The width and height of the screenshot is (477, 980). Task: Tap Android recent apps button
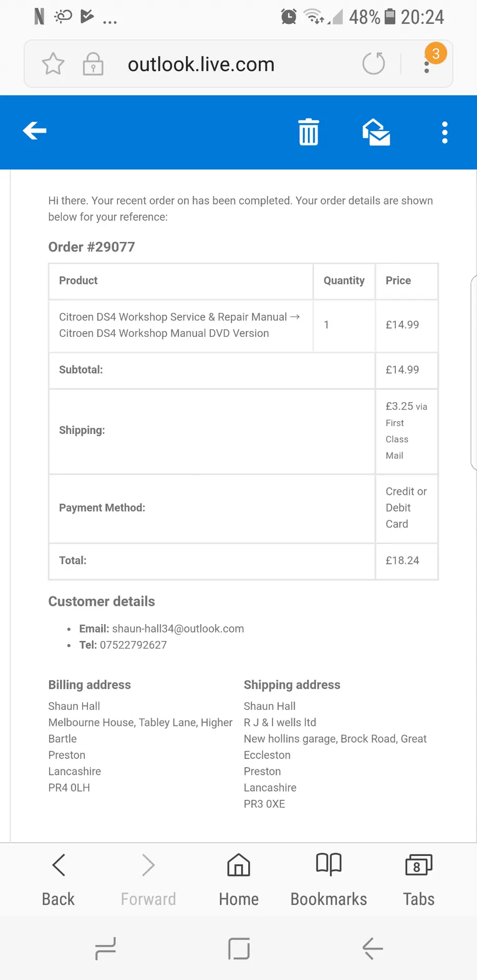coord(106,949)
